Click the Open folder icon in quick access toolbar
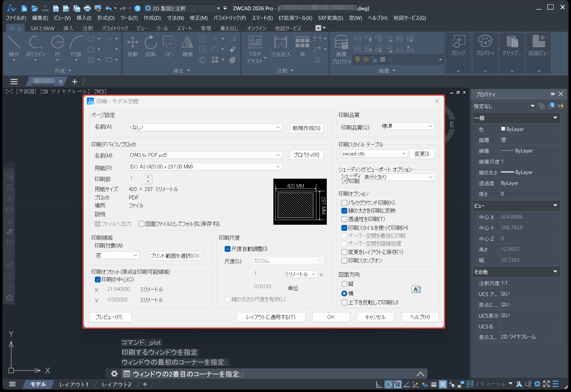The image size is (571, 392). [x=35, y=8]
